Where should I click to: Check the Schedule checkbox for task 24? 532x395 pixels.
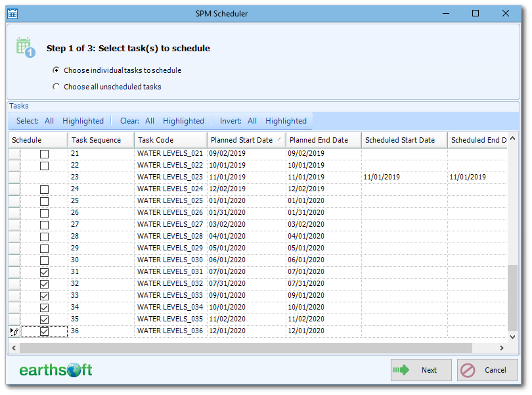[44, 189]
